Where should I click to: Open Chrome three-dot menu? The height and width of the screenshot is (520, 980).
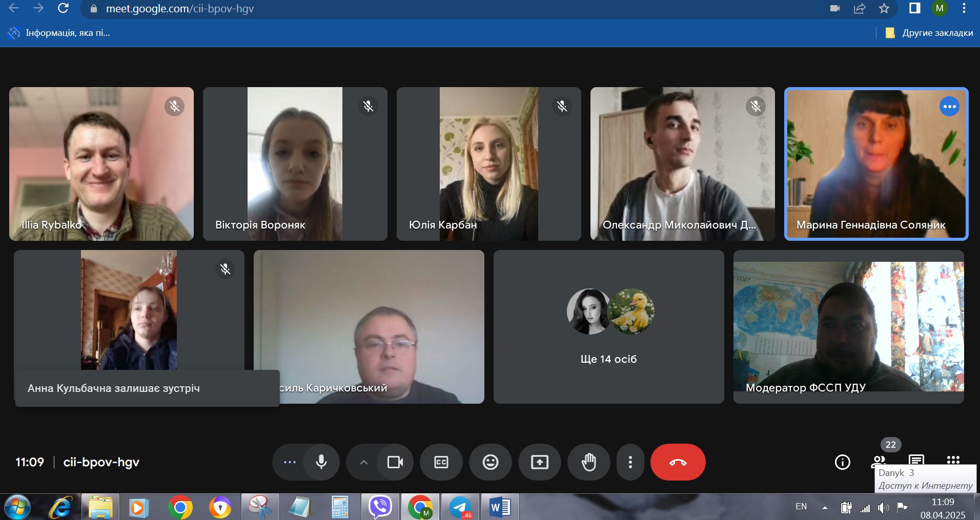coord(964,8)
